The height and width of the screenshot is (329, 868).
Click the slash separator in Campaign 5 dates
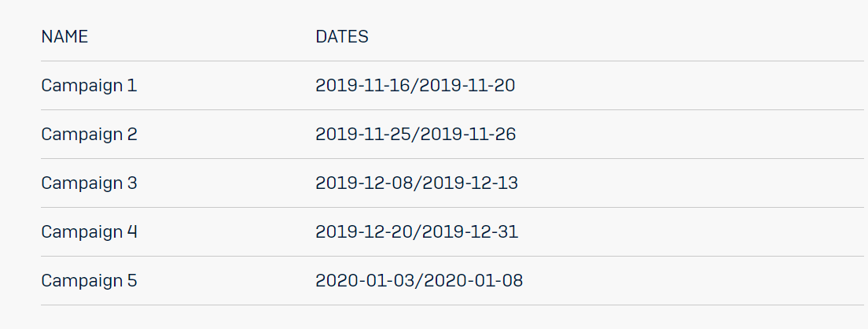420,281
